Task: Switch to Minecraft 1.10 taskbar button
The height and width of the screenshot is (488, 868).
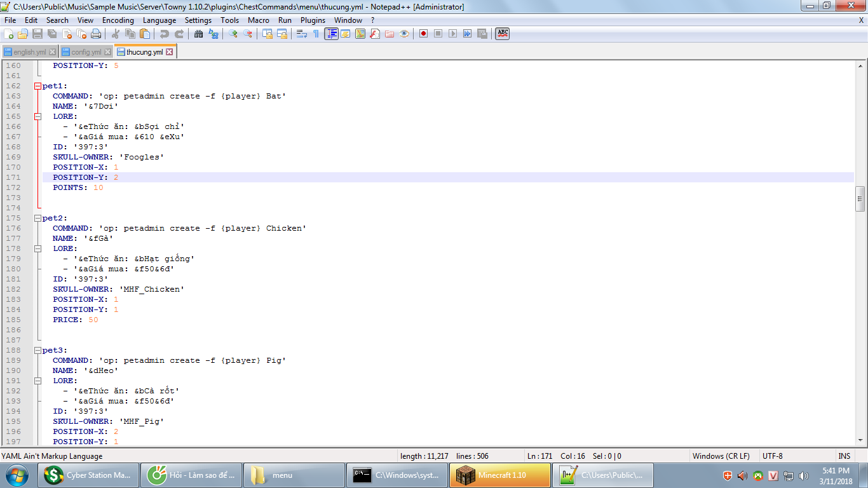Action: [500, 475]
